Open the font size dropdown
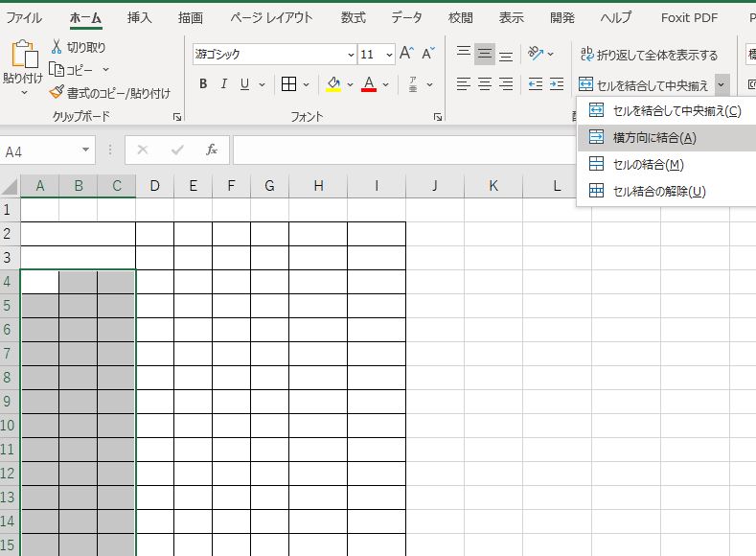The height and width of the screenshot is (556, 756). (389, 55)
